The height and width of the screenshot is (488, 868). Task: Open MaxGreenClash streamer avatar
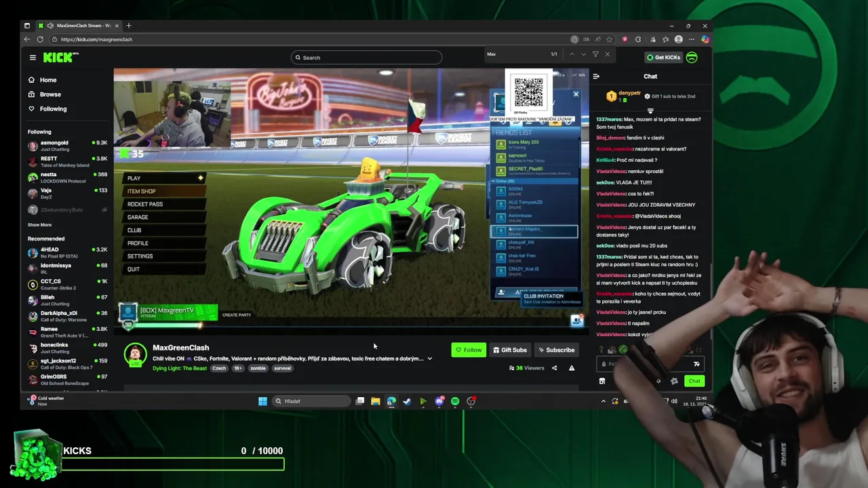pyautogui.click(x=135, y=354)
